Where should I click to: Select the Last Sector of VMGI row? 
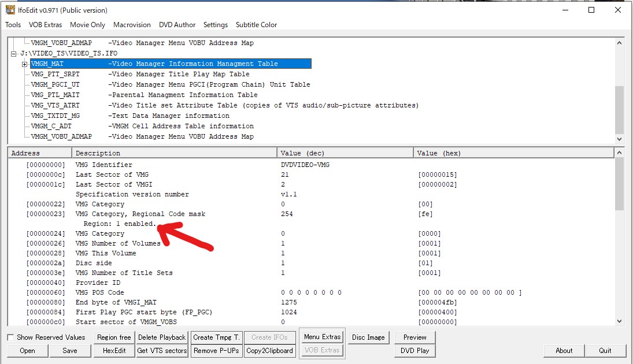pos(311,184)
